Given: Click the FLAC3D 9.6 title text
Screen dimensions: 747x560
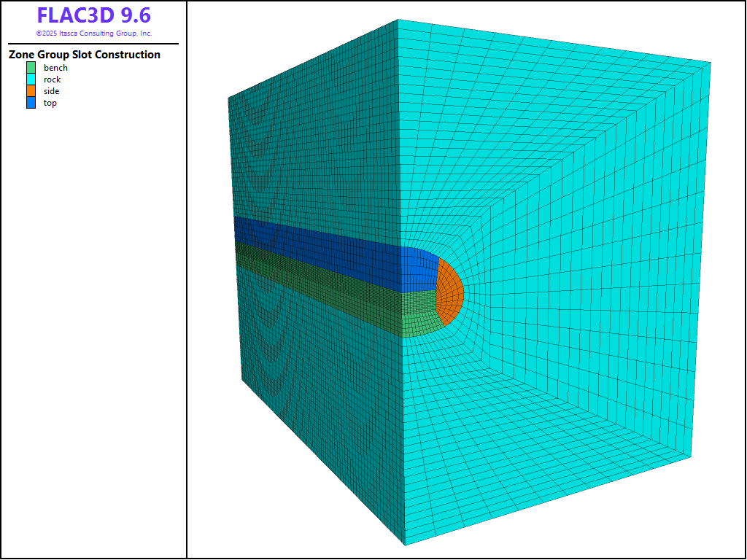Looking at the screenshot, I should click(x=93, y=16).
